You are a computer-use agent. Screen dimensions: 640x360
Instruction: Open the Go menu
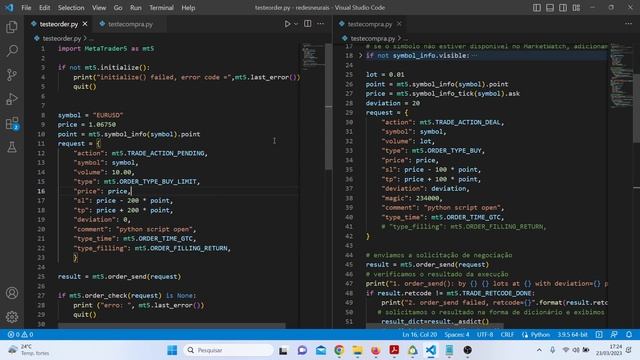[x=118, y=8]
